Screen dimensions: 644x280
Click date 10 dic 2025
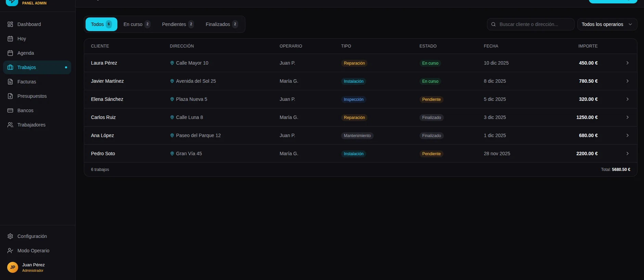496,63
